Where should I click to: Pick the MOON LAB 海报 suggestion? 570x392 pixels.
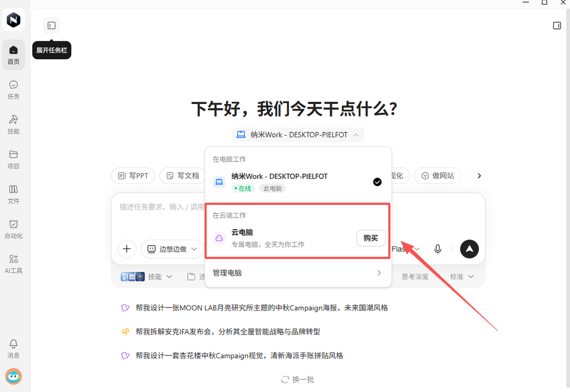(x=255, y=308)
